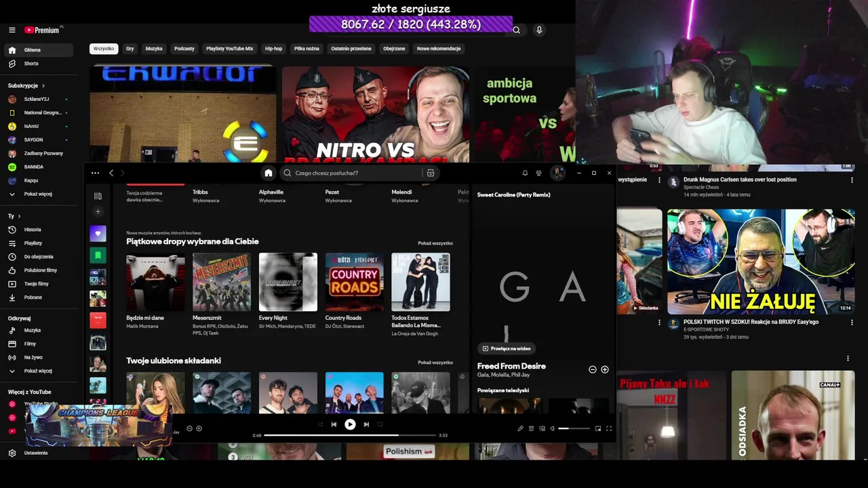868x488 pixels.
Task: Toggle Spotify play queue panel
Action: pyautogui.click(x=531, y=428)
